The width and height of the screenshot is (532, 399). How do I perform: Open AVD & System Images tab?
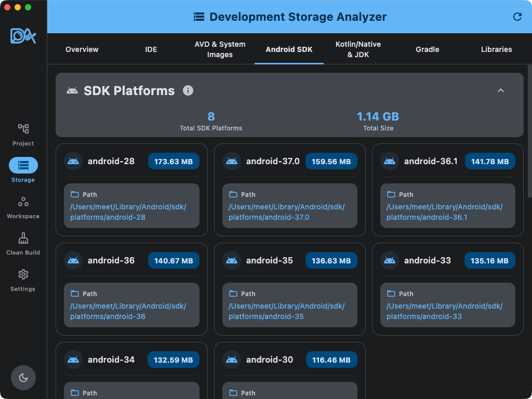click(x=220, y=49)
